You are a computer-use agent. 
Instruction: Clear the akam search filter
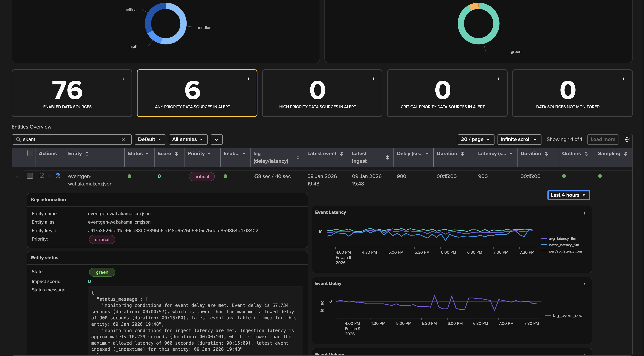click(x=123, y=140)
